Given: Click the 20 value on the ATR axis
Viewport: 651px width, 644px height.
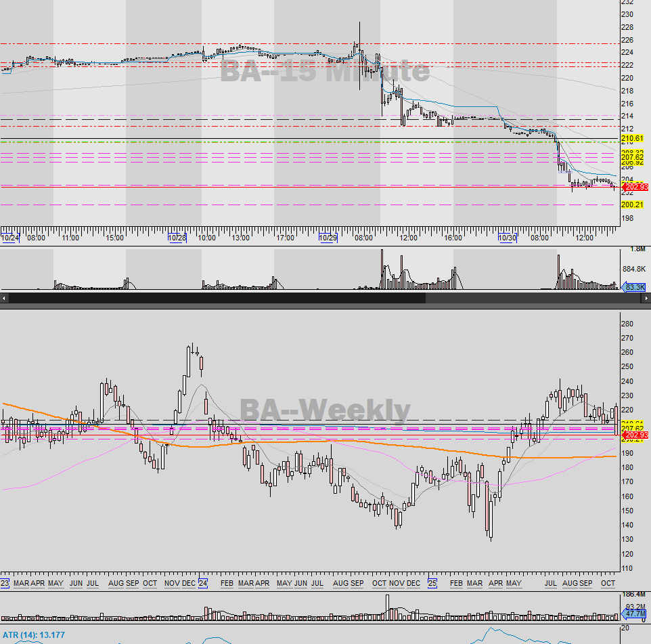Looking at the screenshot, I should [625, 628].
